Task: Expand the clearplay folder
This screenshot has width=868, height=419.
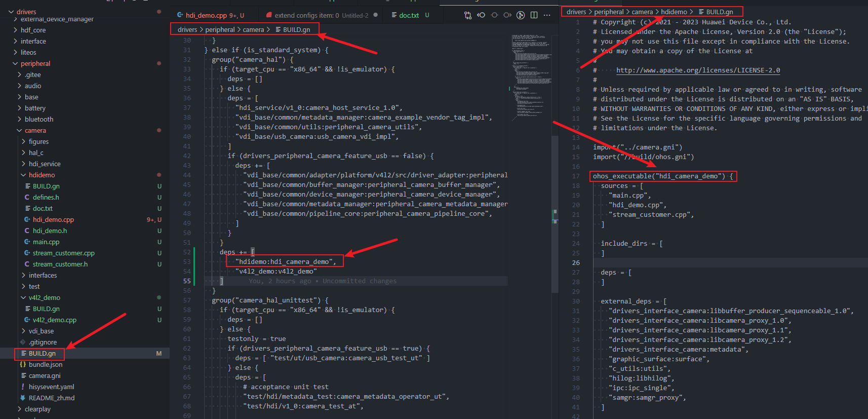Action: (x=19, y=409)
